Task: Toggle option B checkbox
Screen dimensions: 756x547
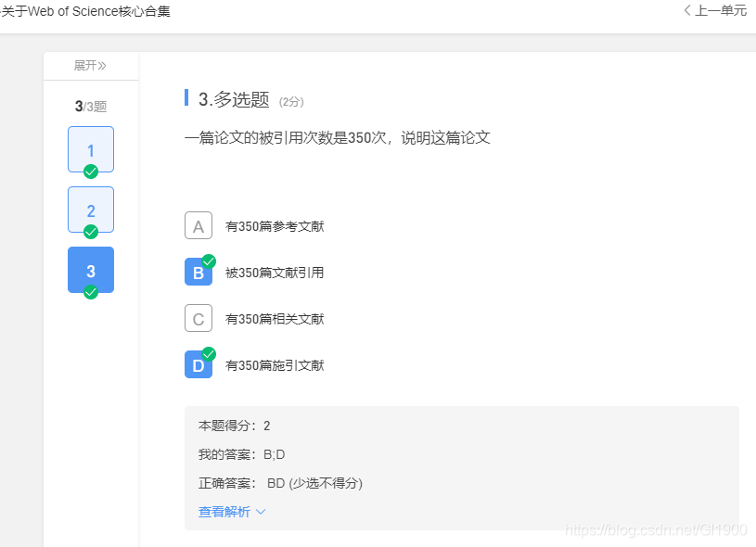Action: click(199, 272)
